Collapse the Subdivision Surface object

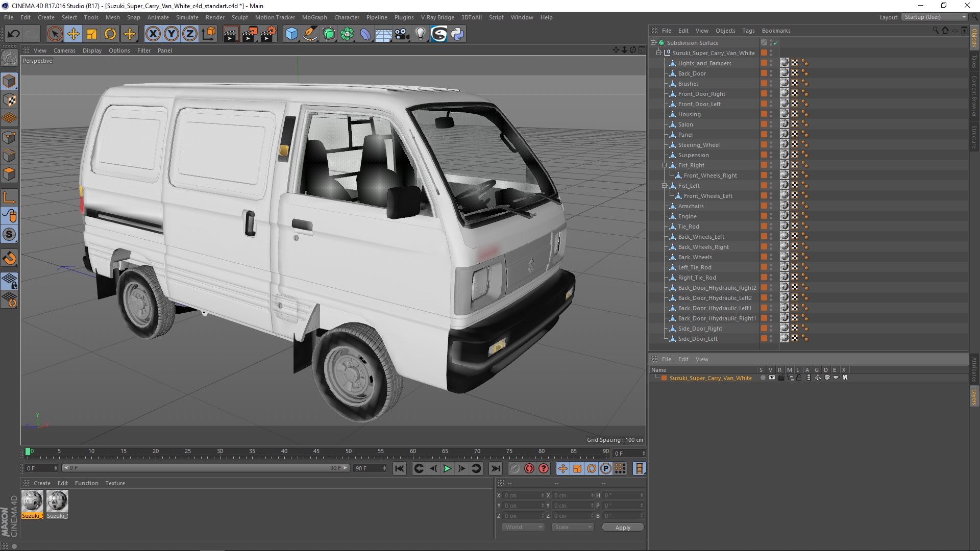[653, 43]
